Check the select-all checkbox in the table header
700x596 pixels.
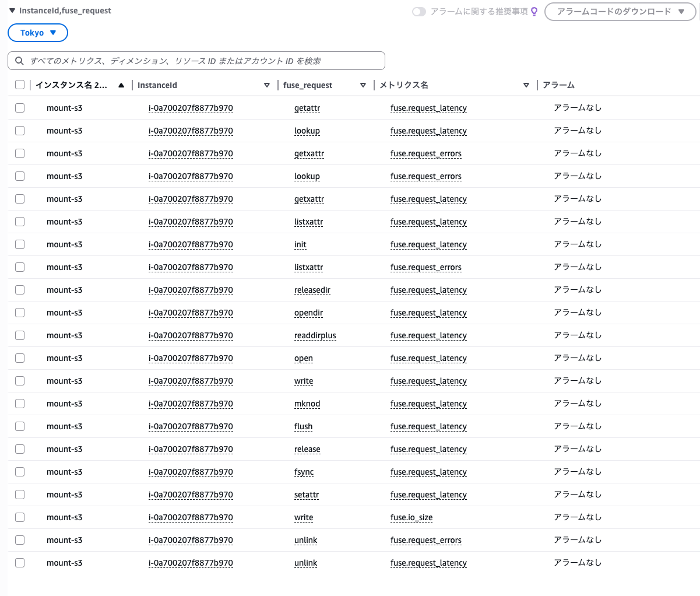coord(20,84)
